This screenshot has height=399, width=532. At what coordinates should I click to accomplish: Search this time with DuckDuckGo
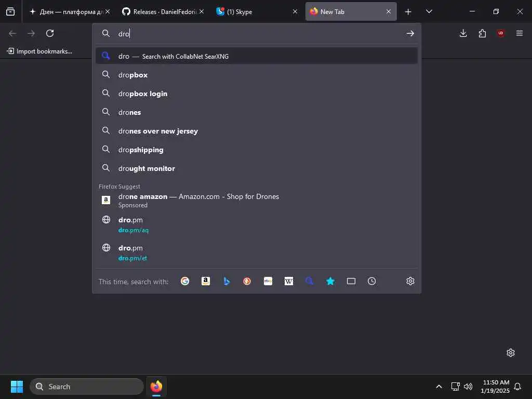[x=247, y=281]
